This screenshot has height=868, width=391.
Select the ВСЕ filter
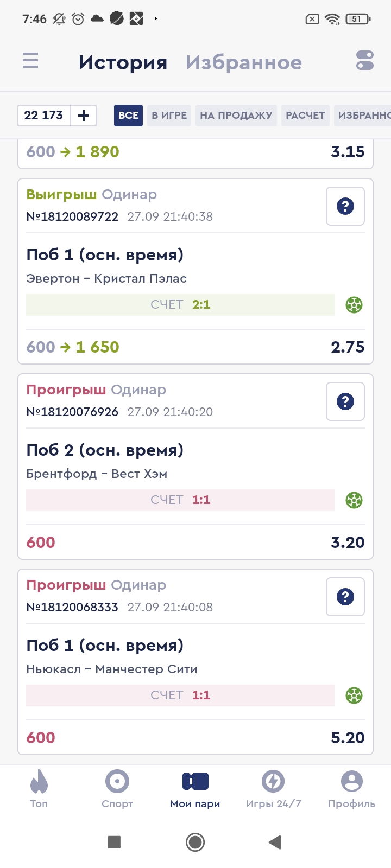pos(128,116)
